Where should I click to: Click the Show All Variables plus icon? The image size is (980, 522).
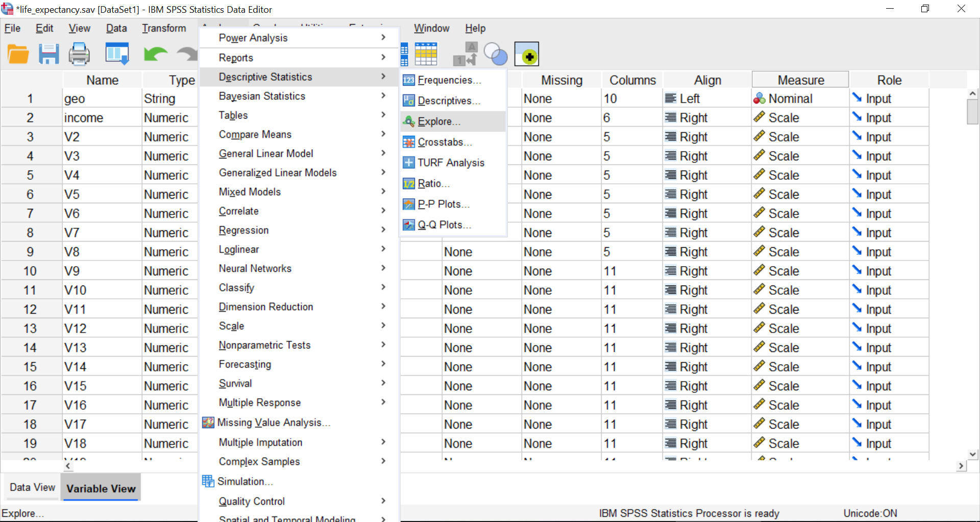point(527,54)
